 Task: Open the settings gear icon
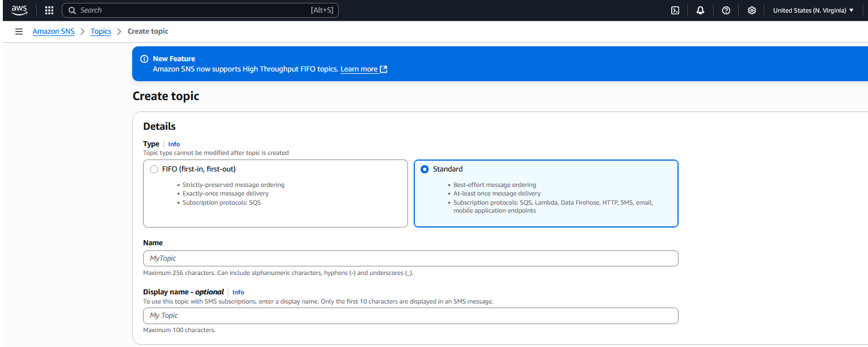752,10
